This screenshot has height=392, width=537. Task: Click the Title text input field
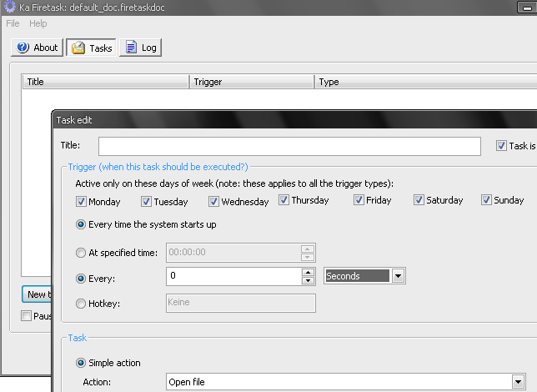point(289,146)
